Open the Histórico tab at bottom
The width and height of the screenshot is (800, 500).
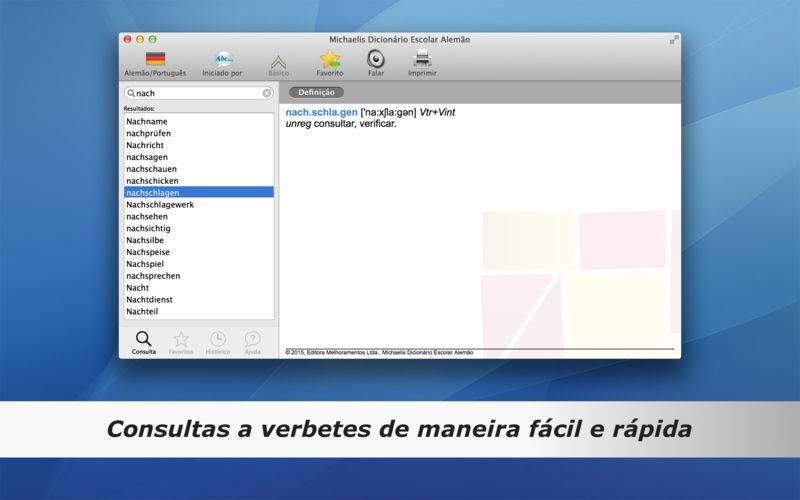(x=218, y=343)
